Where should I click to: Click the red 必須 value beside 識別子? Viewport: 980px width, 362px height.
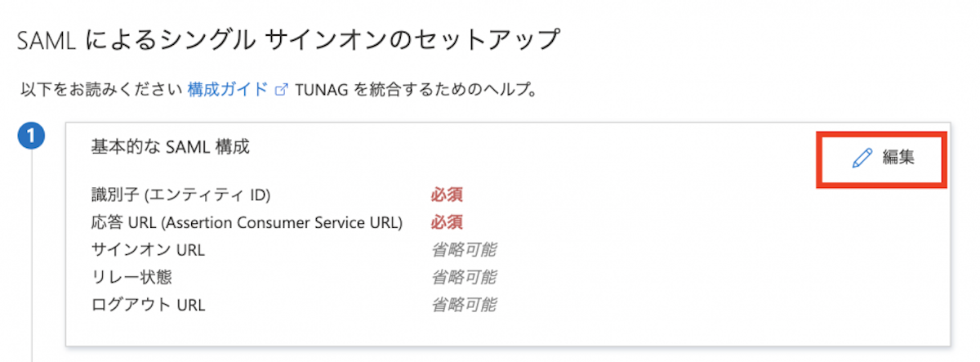(x=448, y=195)
